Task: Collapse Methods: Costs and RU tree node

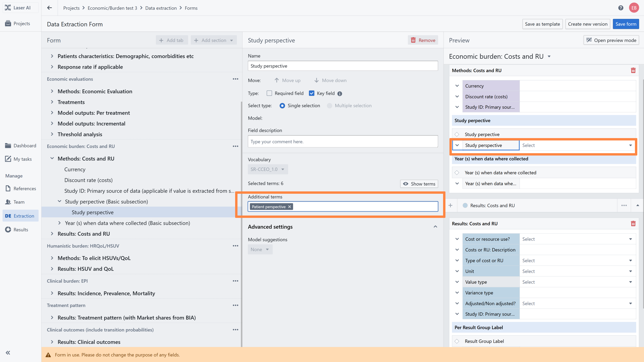Action: 52,158
